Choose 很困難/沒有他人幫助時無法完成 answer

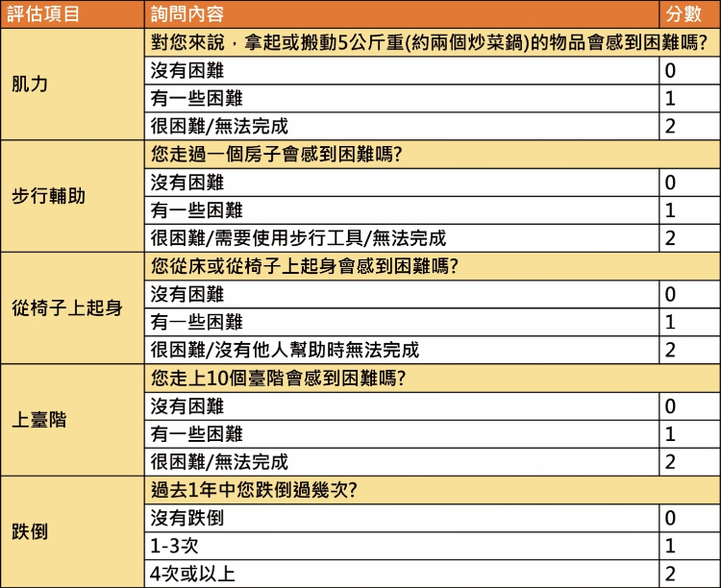tap(402, 350)
